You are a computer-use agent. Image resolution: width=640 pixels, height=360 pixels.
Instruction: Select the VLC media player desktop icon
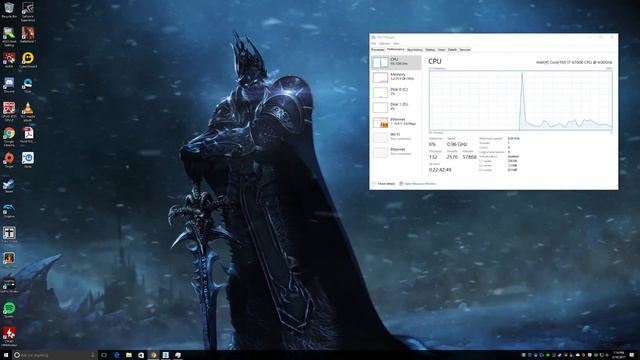pos(28,112)
